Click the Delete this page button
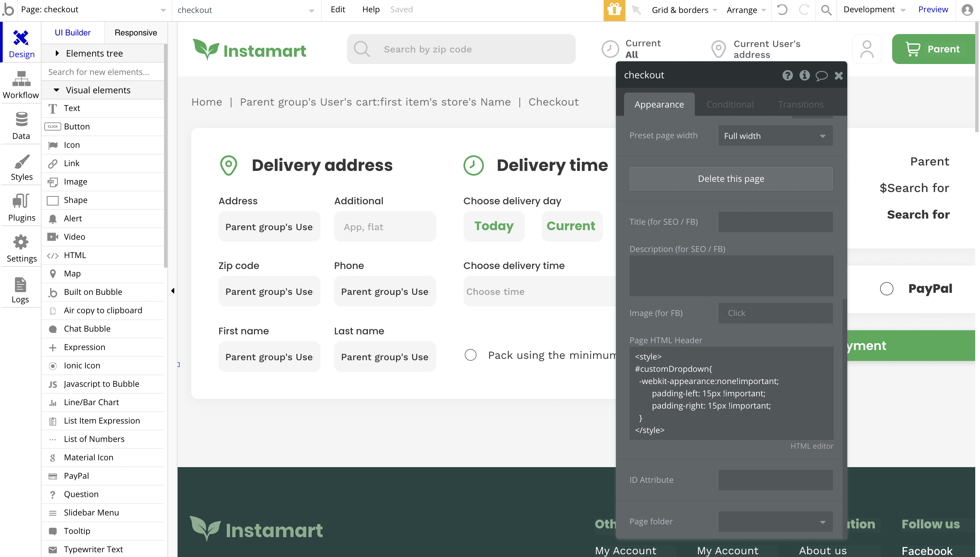 click(x=731, y=179)
